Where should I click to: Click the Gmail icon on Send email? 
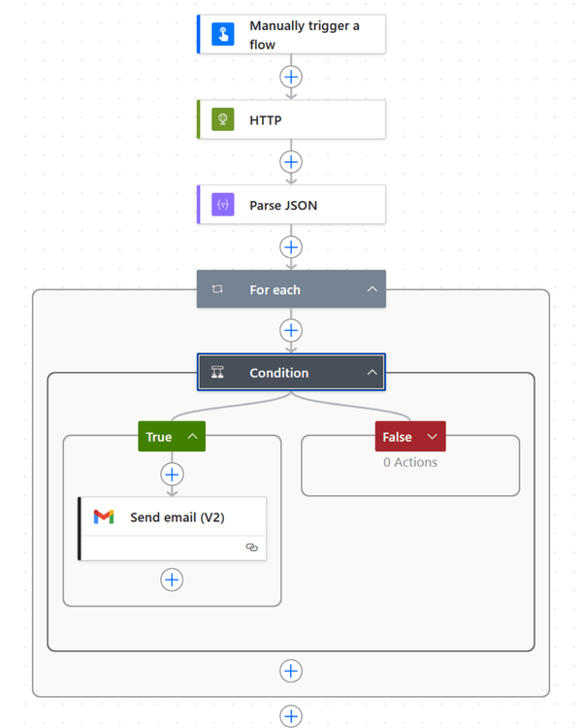pos(104,517)
